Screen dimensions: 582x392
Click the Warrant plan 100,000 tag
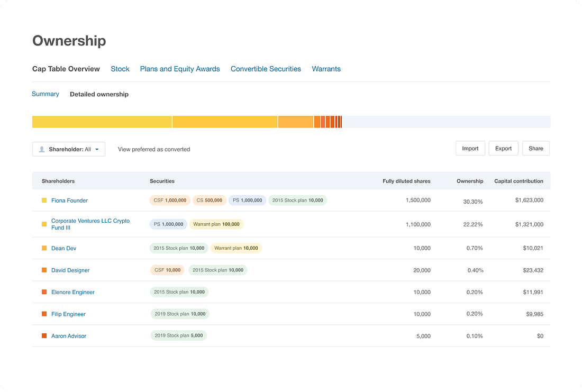[x=216, y=224]
